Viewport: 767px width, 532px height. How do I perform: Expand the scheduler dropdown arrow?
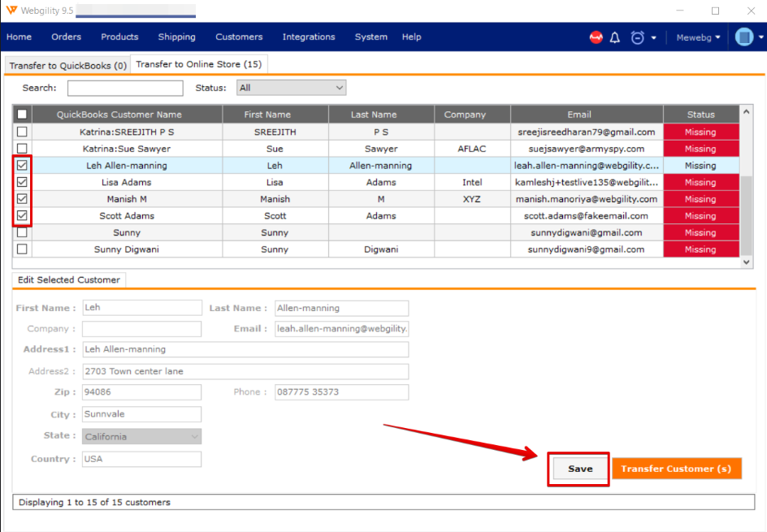(653, 37)
